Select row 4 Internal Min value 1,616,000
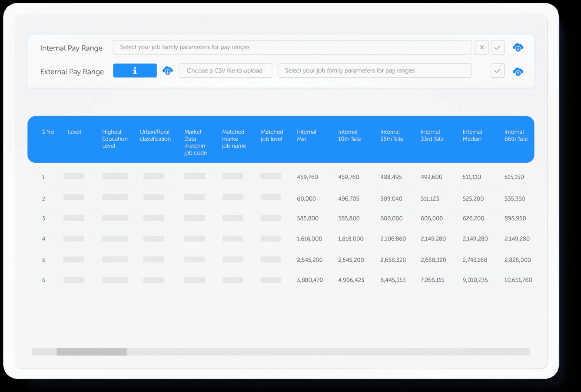Image resolution: width=581 pixels, height=392 pixels. (309, 239)
